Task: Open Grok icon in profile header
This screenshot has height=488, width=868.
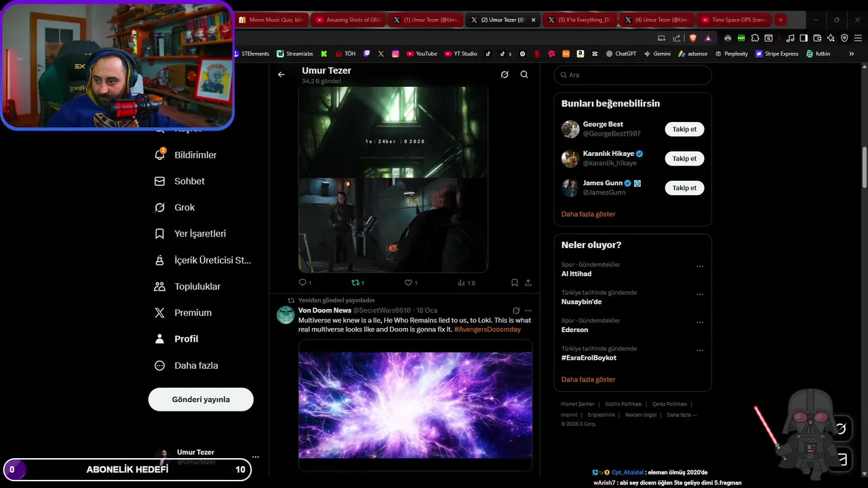Action: [x=505, y=75]
